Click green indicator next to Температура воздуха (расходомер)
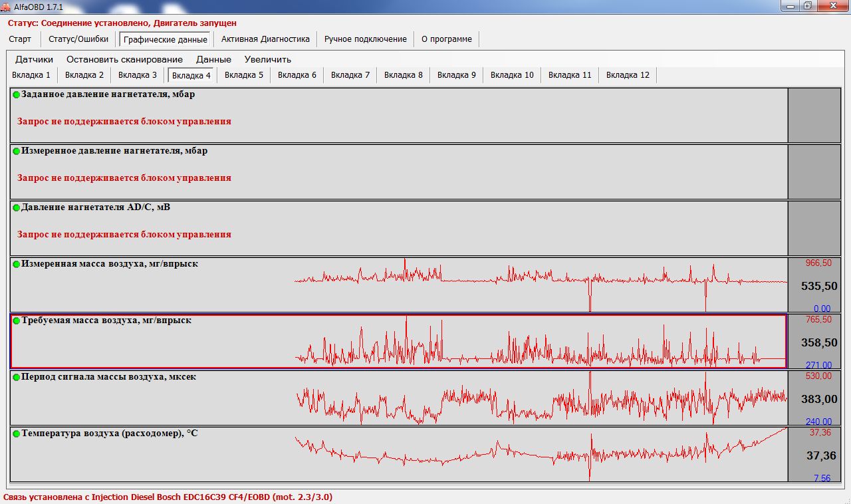The width and height of the screenshot is (851, 504). 17,434
